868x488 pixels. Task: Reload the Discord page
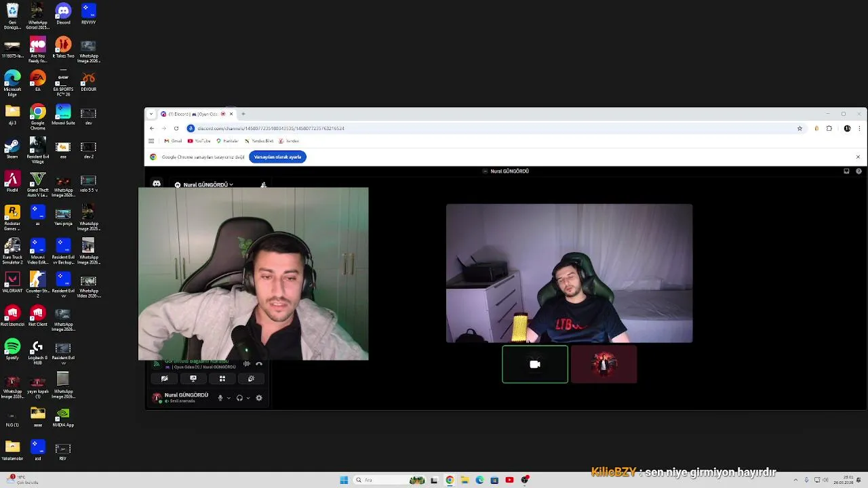click(x=176, y=128)
